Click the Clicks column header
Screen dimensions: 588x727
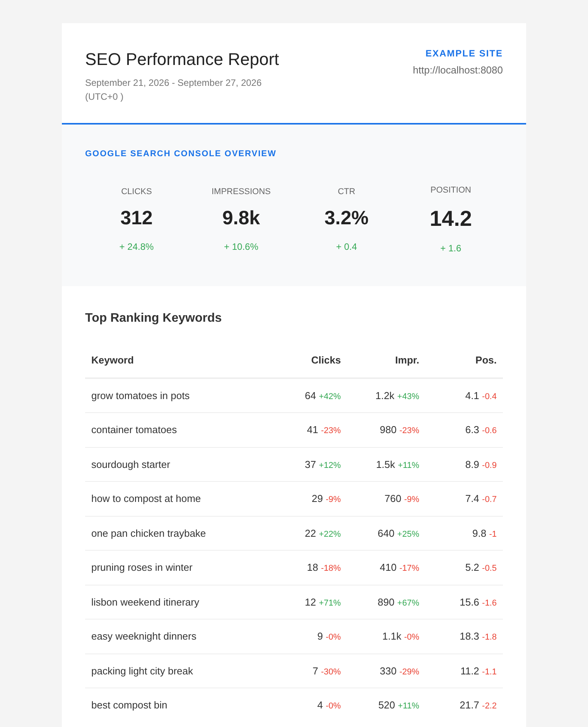pos(326,360)
